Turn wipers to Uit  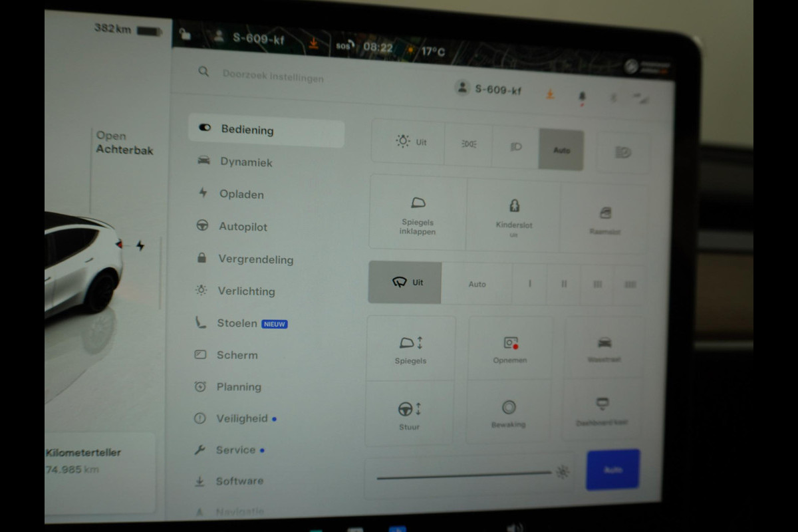405,283
